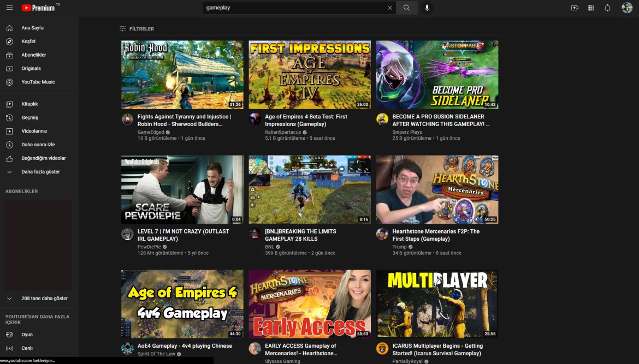Image resolution: width=639 pixels, height=364 pixels.
Task: Open YouTube Music from the sidebar
Action: pos(38,82)
